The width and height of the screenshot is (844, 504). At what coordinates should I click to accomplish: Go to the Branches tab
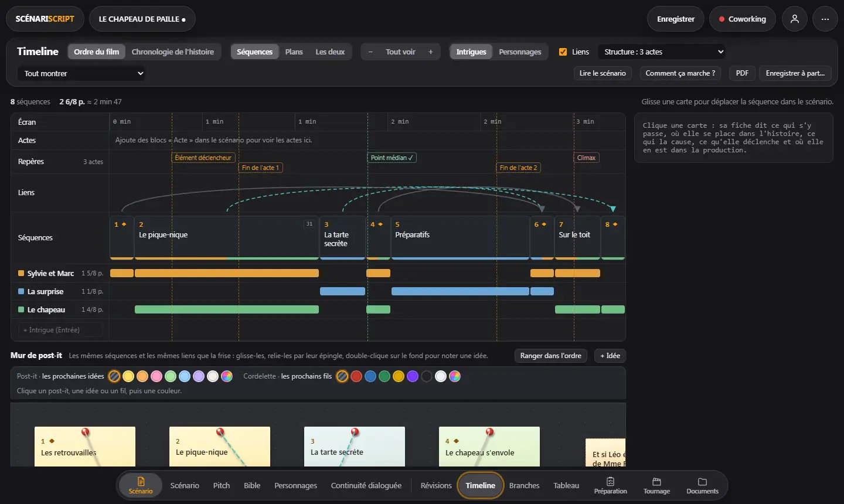pos(524,485)
